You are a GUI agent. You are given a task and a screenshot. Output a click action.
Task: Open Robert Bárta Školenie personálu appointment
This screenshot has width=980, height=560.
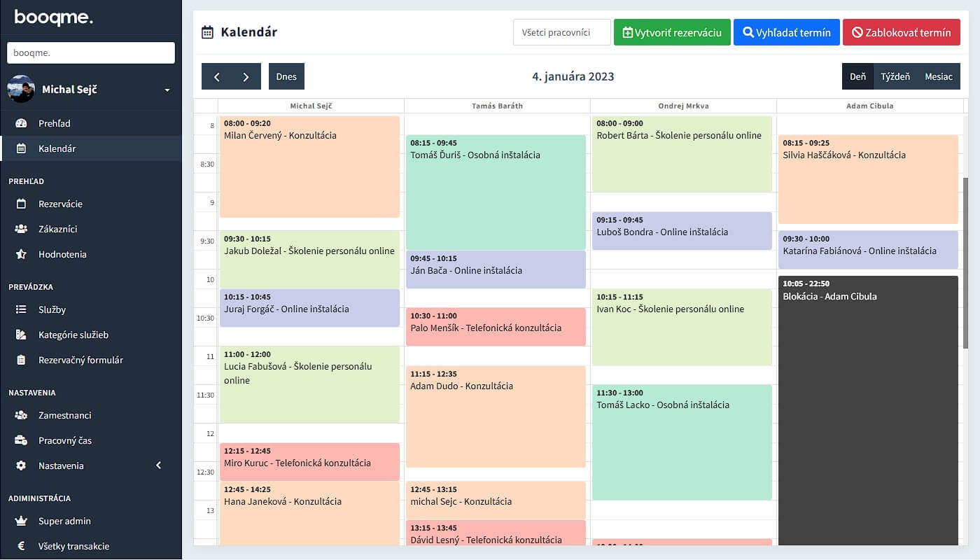[682, 154]
